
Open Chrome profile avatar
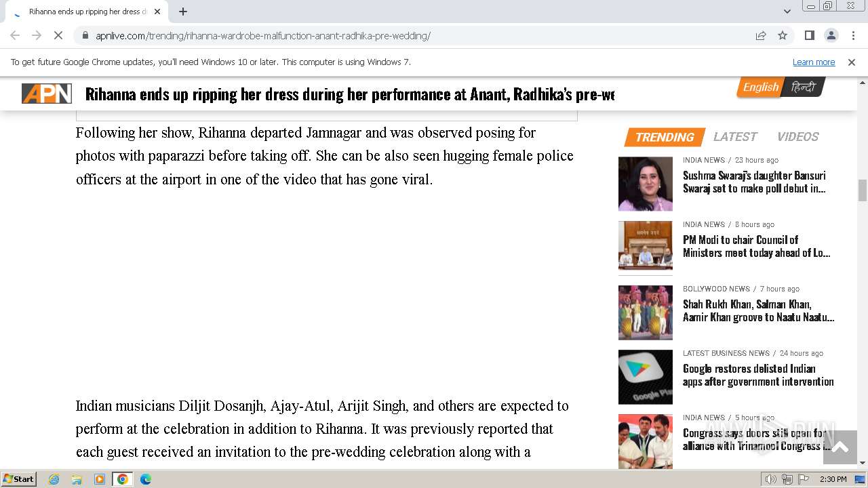(831, 35)
